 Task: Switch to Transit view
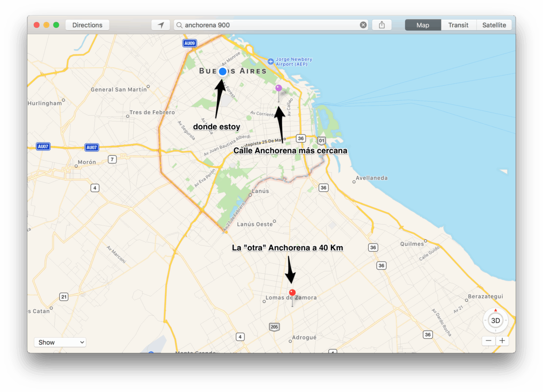(458, 25)
